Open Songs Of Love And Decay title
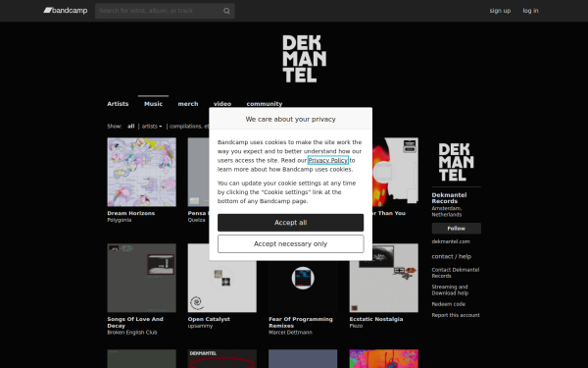This screenshot has width=588, height=368. 135,323
